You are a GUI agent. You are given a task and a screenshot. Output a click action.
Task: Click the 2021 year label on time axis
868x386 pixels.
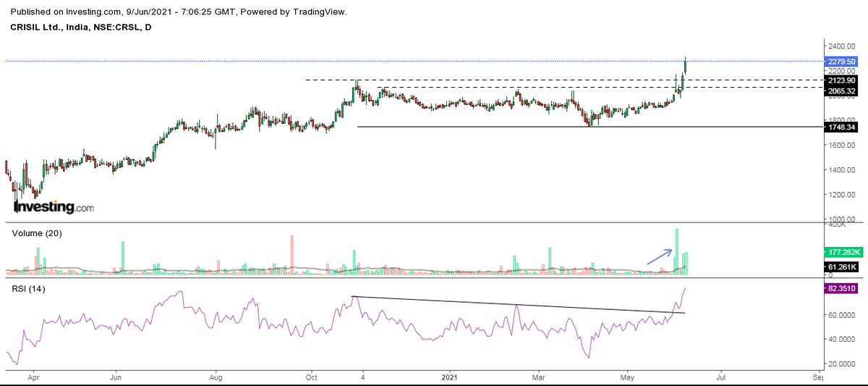pyautogui.click(x=449, y=377)
